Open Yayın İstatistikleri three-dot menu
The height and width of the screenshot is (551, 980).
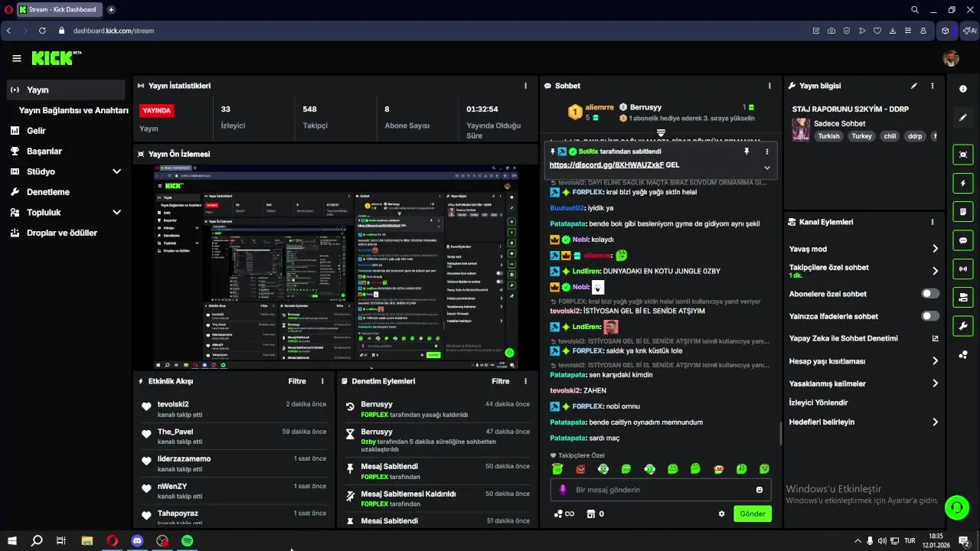[525, 86]
